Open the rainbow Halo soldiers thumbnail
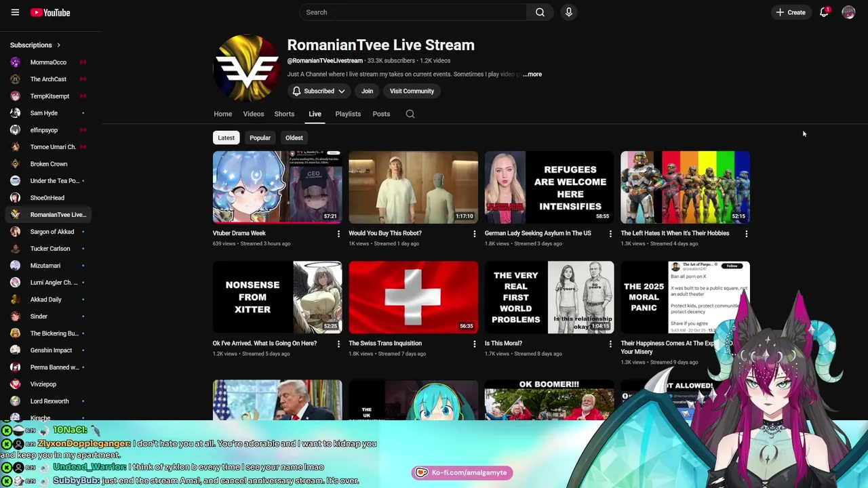 tap(685, 187)
